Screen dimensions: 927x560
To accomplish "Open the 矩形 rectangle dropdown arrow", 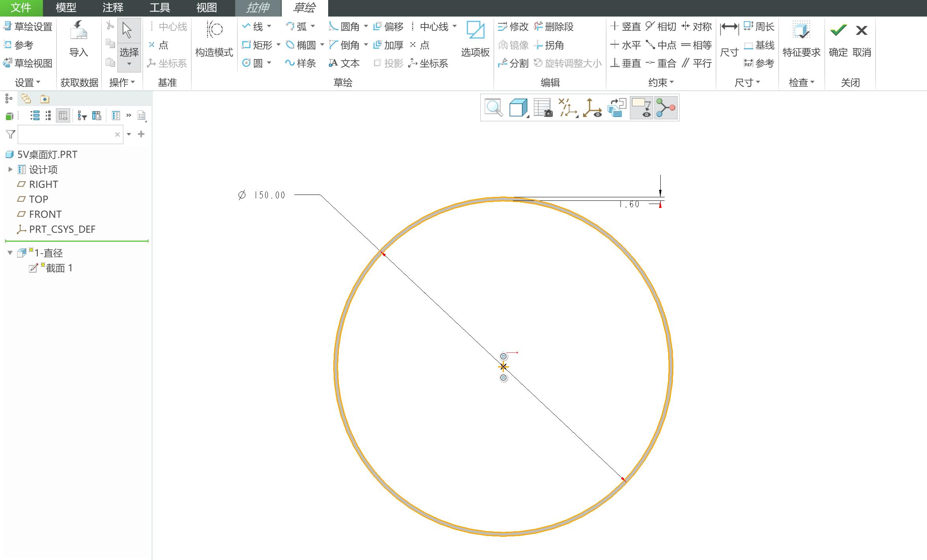I will pyautogui.click(x=278, y=45).
